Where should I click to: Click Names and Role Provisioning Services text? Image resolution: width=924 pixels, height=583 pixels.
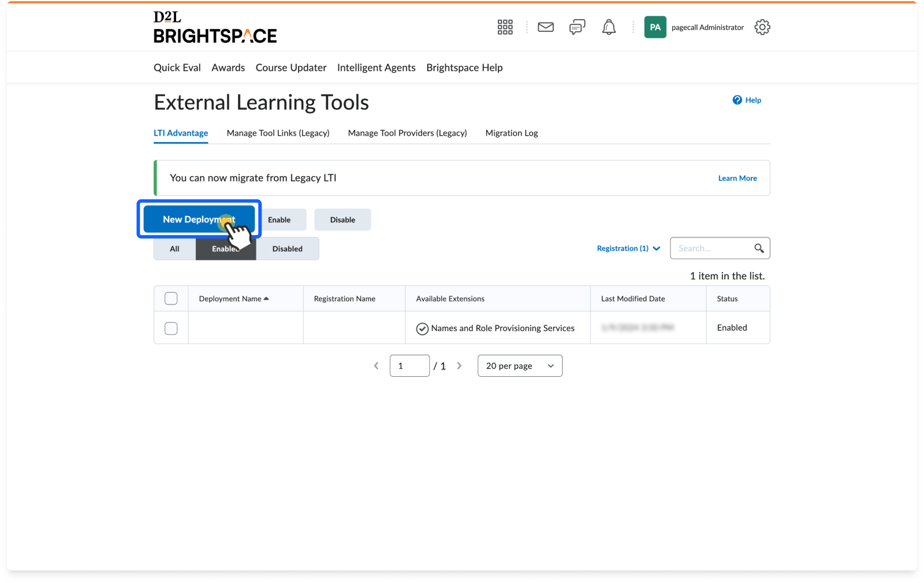[x=503, y=328]
